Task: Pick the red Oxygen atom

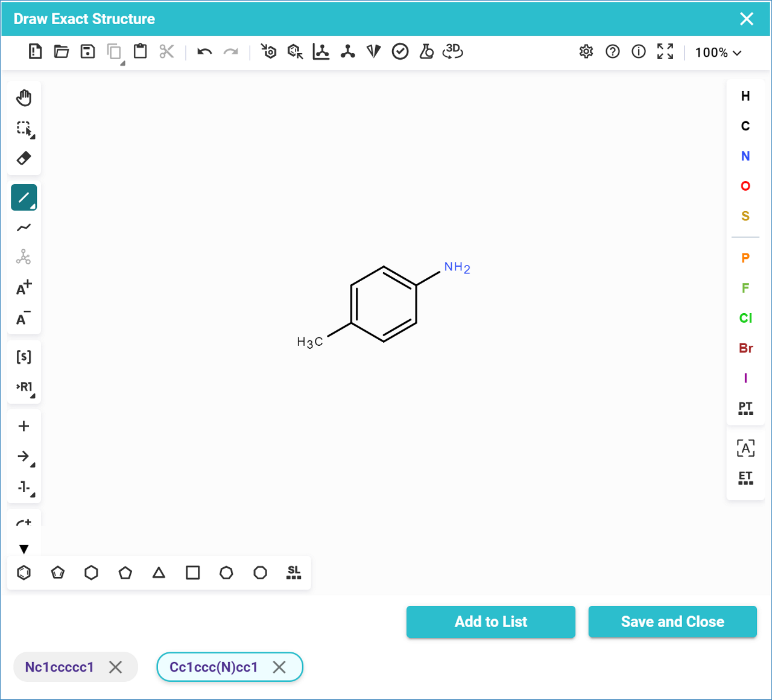Action: [745, 186]
